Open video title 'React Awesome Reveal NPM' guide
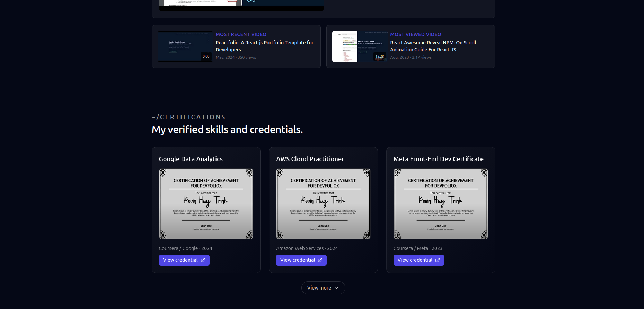644x309 pixels. pyautogui.click(x=433, y=46)
